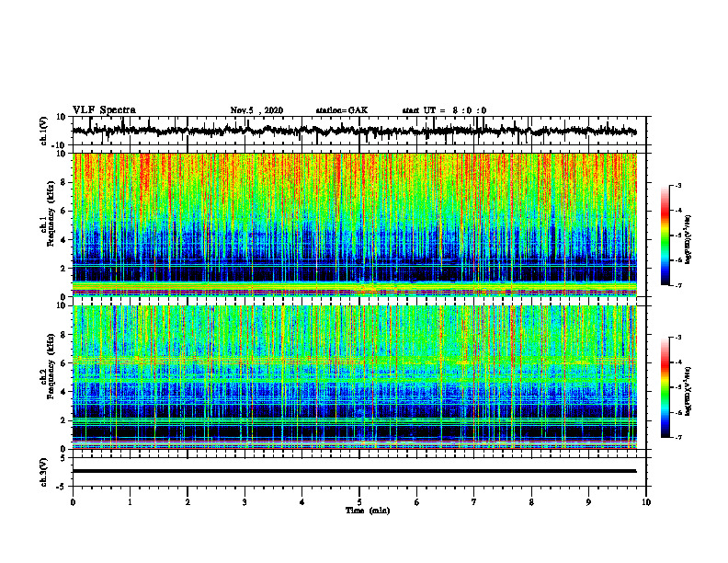Click time axis tick label "3"
Image resolution: width=728 pixels, height=563 pixels.
pyautogui.click(x=245, y=502)
